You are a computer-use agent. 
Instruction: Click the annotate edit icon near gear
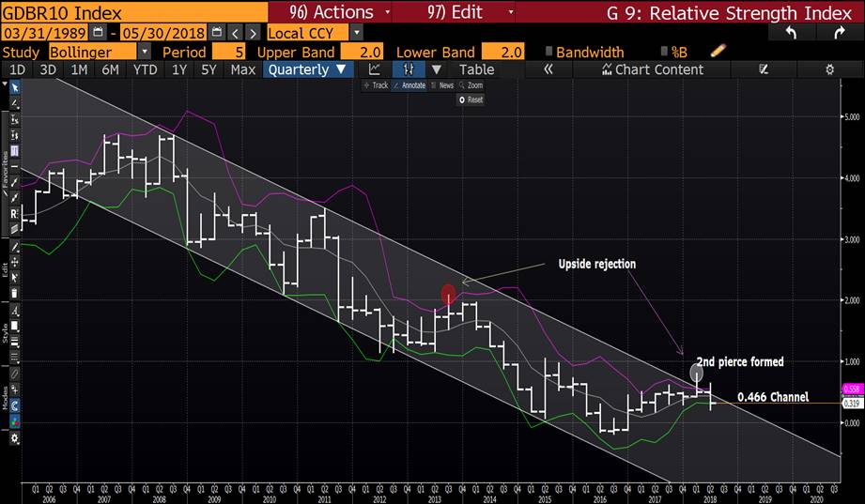(764, 69)
